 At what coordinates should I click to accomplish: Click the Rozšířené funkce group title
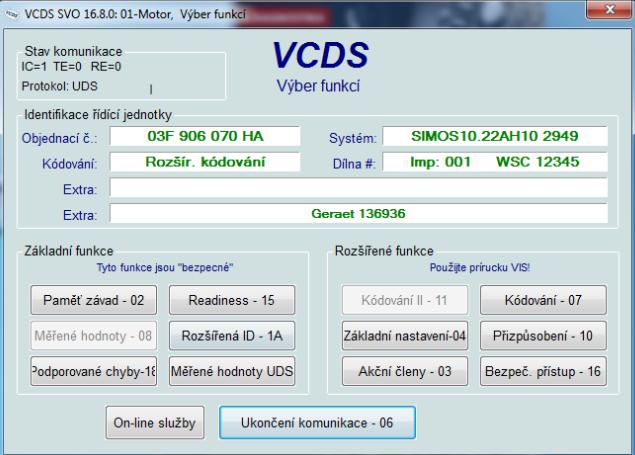coord(384,251)
